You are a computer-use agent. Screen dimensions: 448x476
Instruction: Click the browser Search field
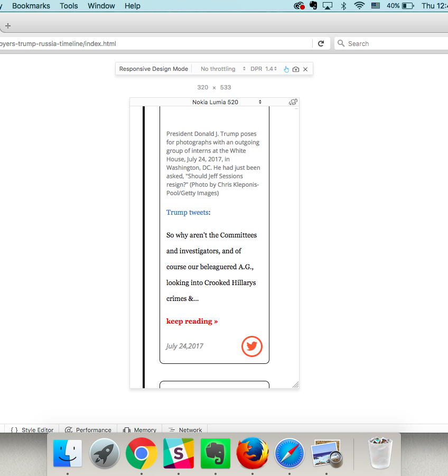coord(391,43)
